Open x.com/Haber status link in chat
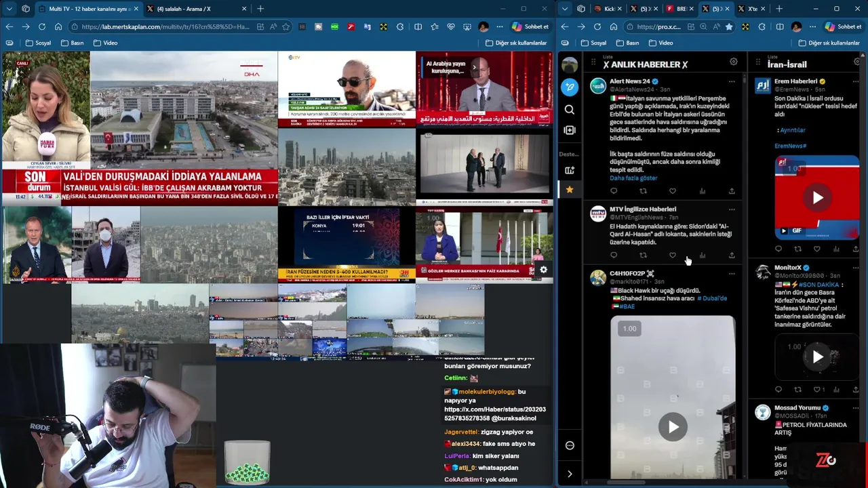 494,413
